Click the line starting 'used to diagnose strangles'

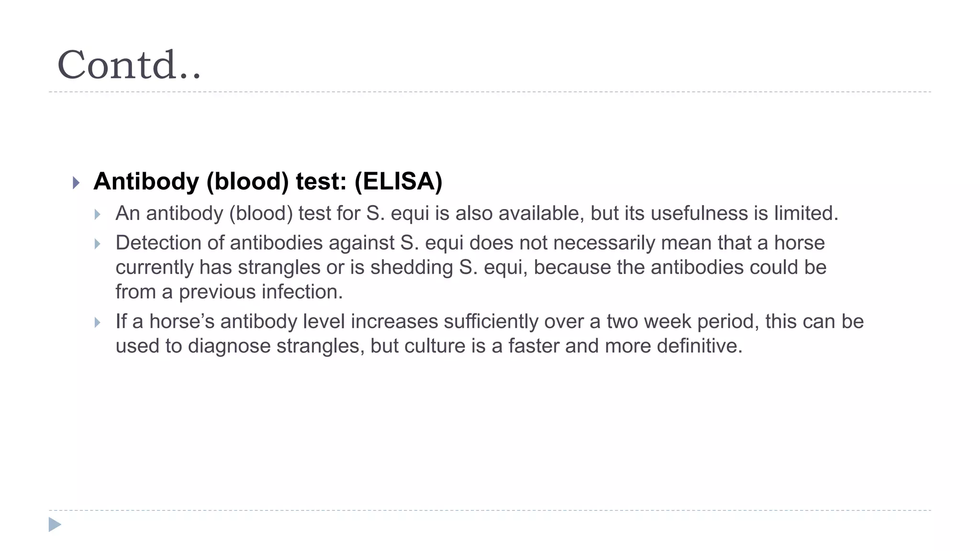429,346
